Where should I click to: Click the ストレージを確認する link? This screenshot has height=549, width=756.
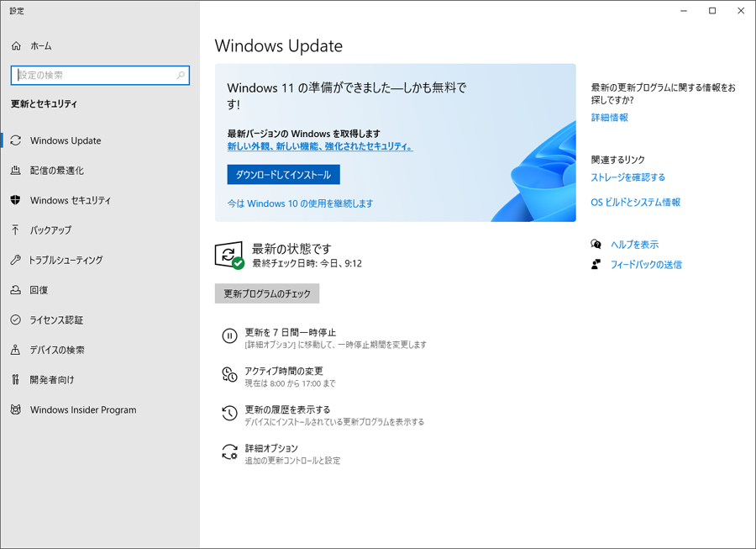627,177
